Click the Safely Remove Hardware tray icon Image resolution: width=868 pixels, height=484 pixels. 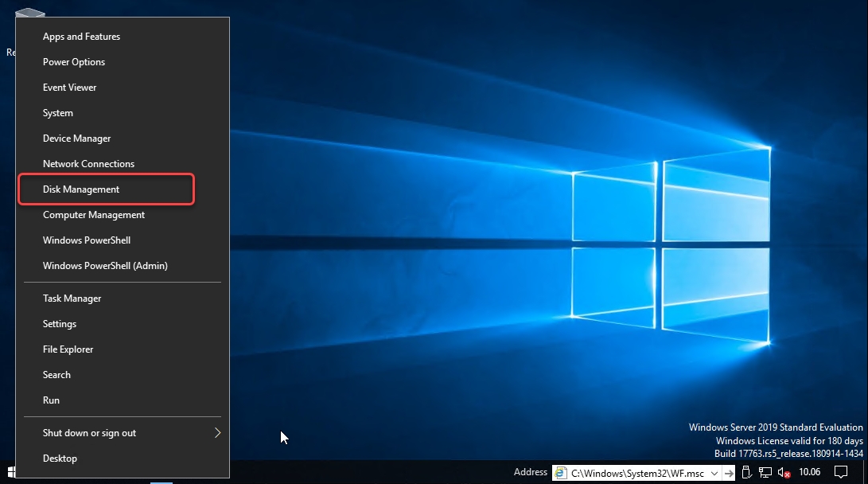(746, 472)
